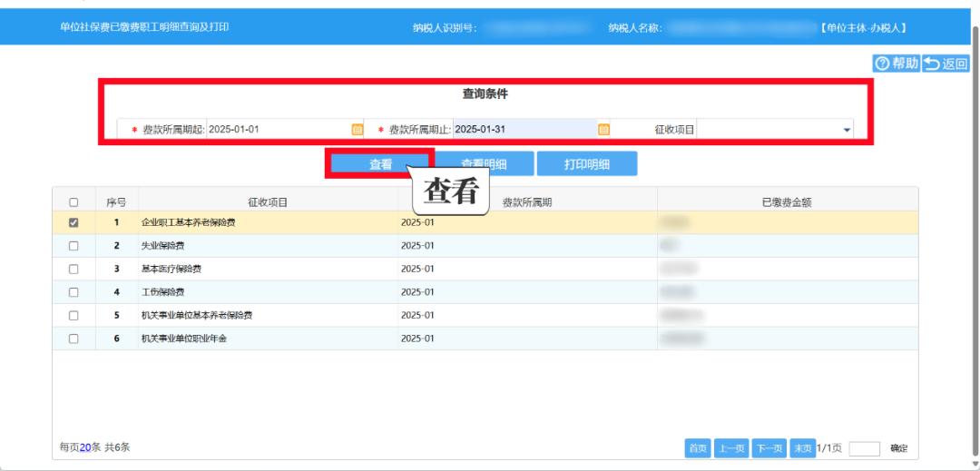Screen dimensions: 980x471
Task: Check the 失业保险费 row checkbox
Action: (73, 246)
